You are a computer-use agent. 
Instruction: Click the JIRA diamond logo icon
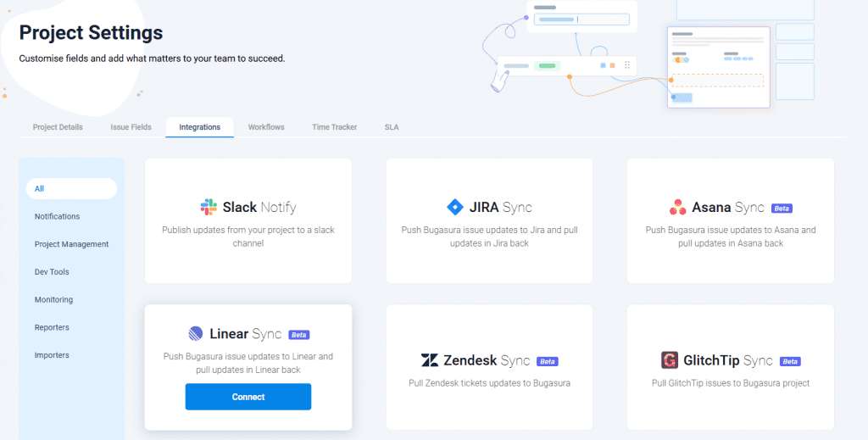[x=454, y=207]
